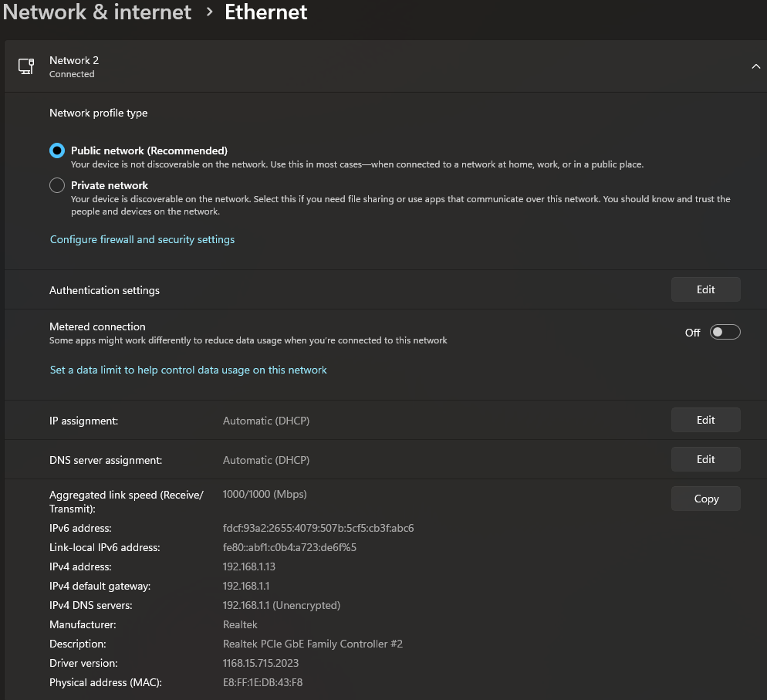The height and width of the screenshot is (700, 767).
Task: Click the Ethernet breadcrumb title
Action: click(x=266, y=12)
